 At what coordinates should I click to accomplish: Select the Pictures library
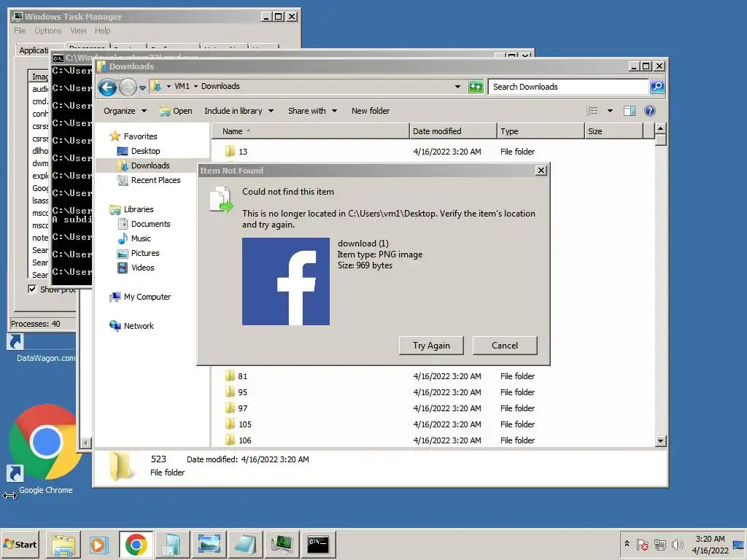pos(145,253)
